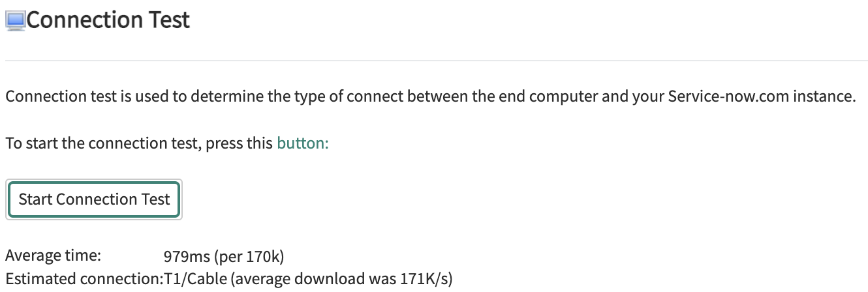The image size is (868, 292).
Task: Click the "Estimated connection:" label
Action: point(83,279)
